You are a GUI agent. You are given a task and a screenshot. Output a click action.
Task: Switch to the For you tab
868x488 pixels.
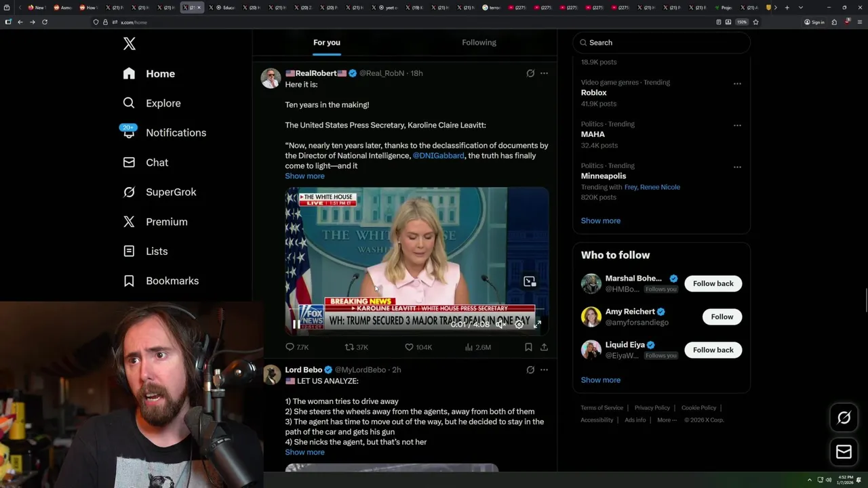(x=327, y=42)
